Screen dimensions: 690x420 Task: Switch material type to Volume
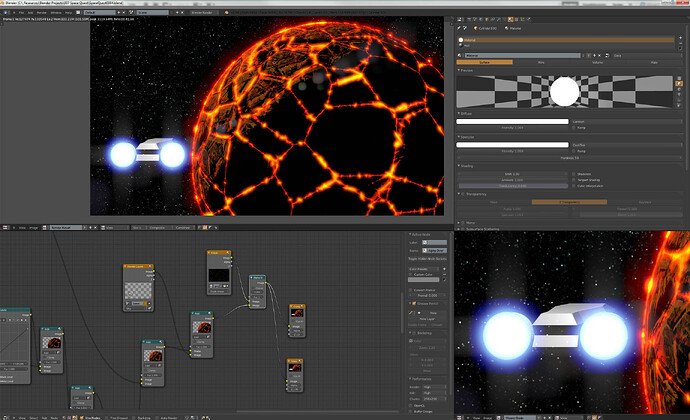point(598,63)
